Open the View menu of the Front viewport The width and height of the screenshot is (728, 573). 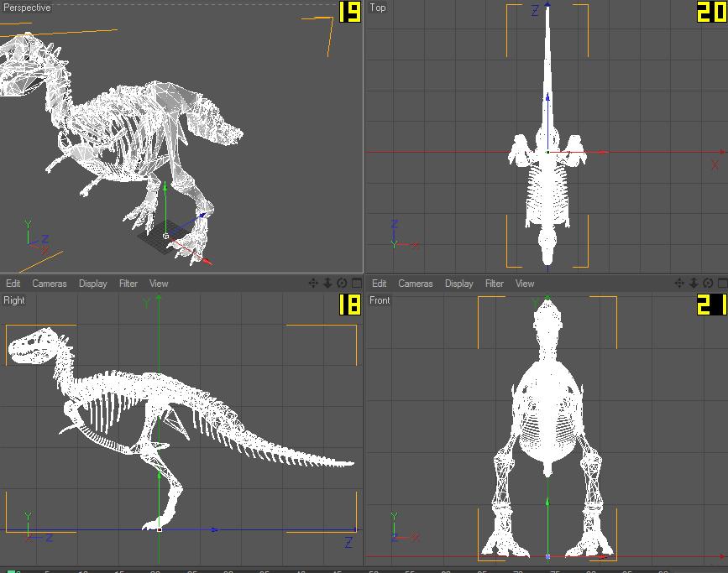click(x=524, y=284)
